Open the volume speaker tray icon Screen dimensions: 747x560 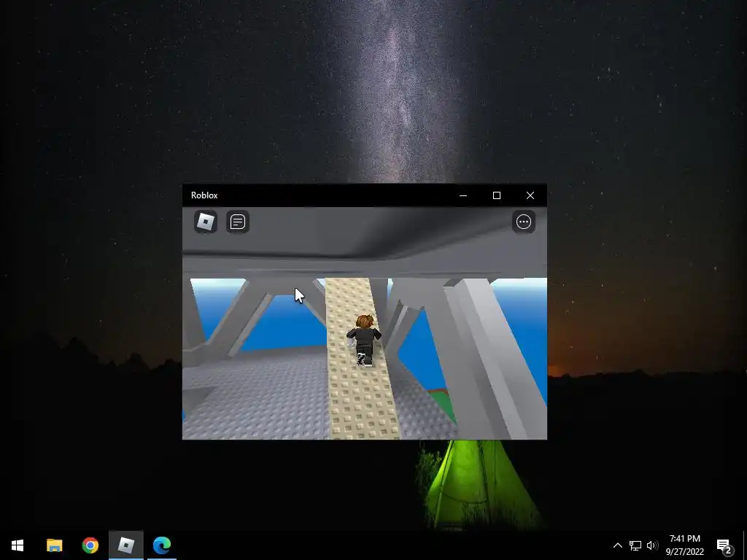point(652,545)
